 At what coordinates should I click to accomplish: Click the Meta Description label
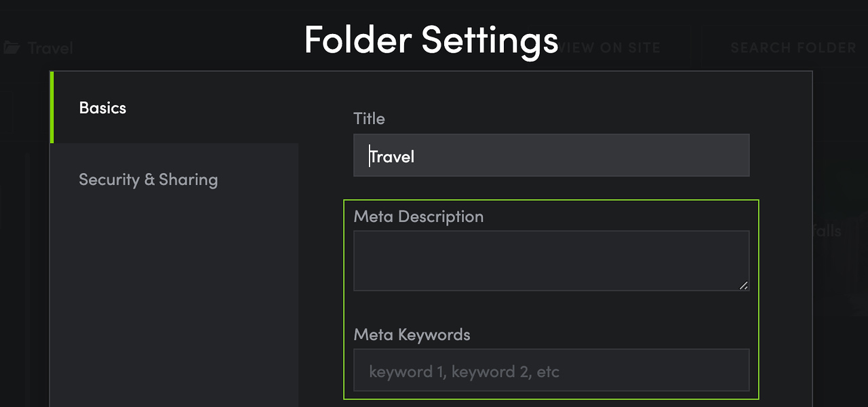coord(418,217)
